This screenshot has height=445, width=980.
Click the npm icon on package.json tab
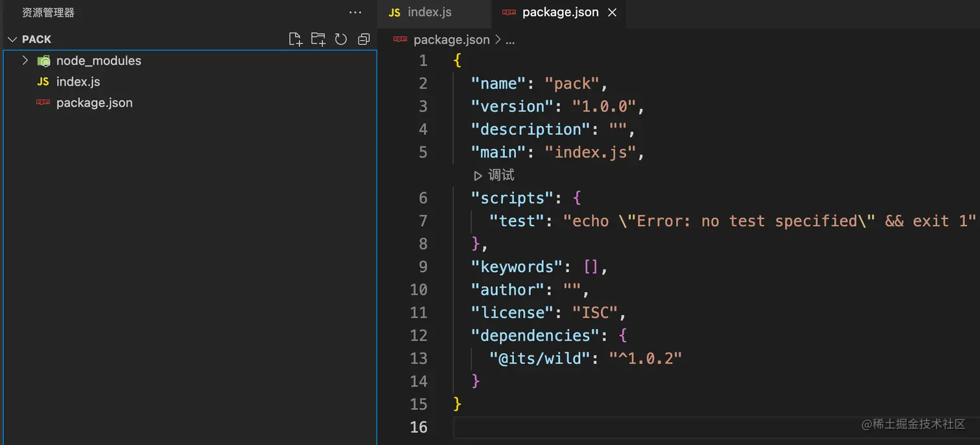pos(510,12)
